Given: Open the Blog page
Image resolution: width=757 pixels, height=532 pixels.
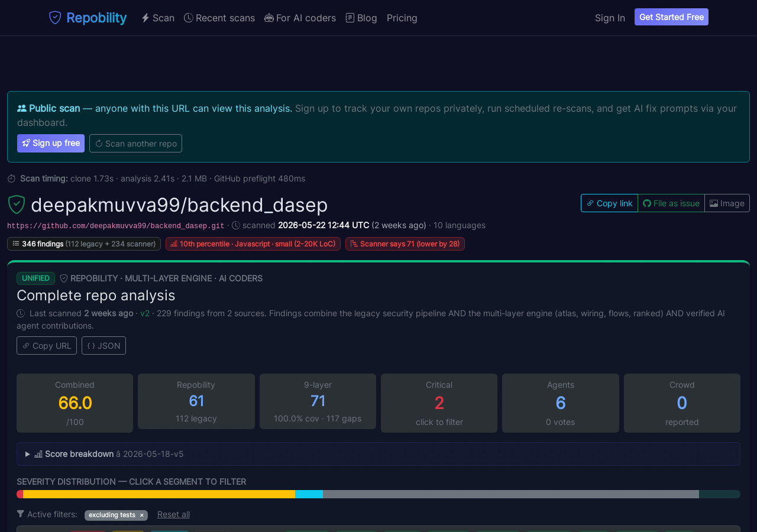Looking at the screenshot, I should 361,18.
